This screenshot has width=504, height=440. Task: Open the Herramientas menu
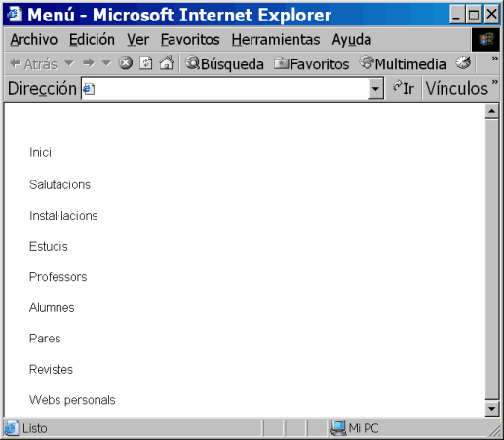(276, 40)
